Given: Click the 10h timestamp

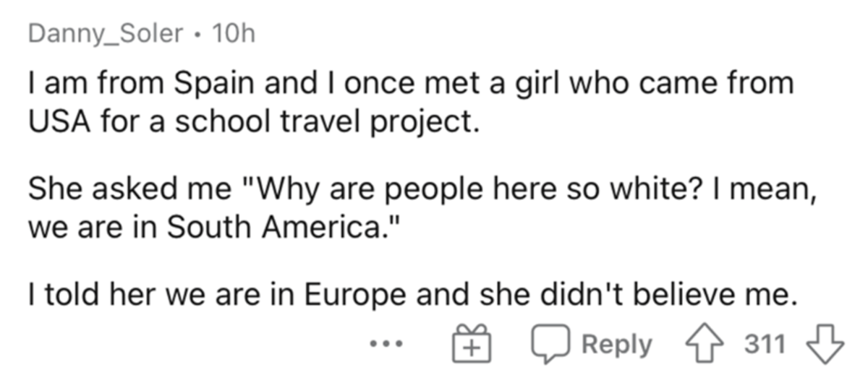Looking at the screenshot, I should [231, 34].
